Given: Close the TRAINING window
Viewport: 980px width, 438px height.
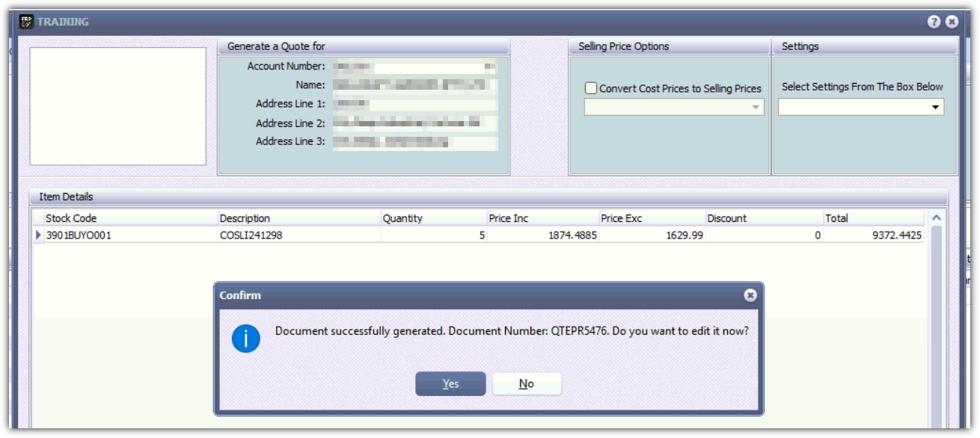Looking at the screenshot, I should point(952,22).
